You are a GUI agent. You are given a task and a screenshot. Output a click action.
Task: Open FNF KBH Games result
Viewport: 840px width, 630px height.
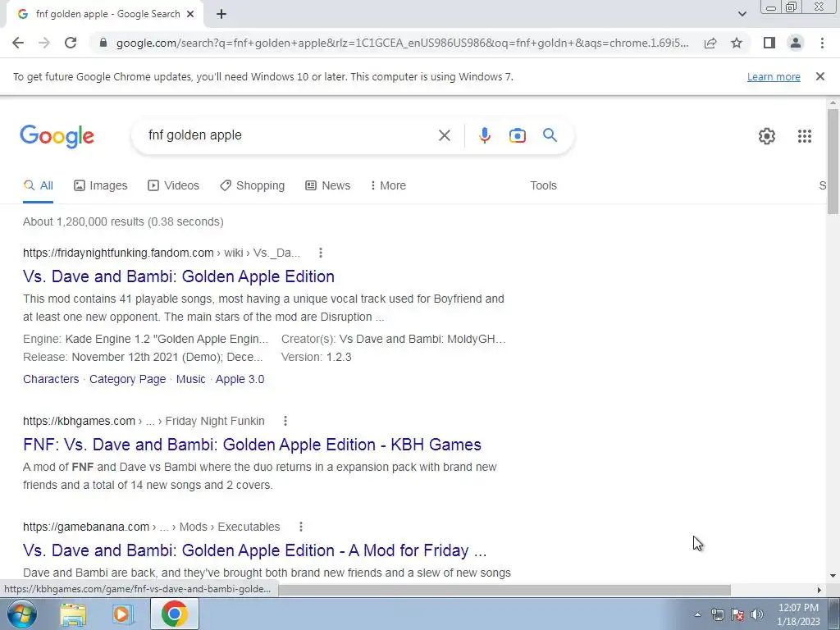pos(253,445)
